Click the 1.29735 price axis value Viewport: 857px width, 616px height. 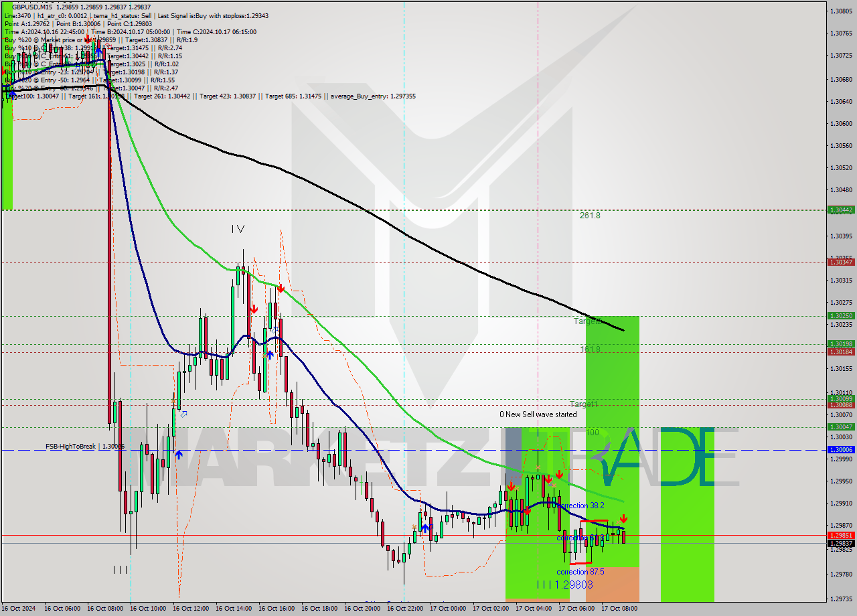(840, 599)
